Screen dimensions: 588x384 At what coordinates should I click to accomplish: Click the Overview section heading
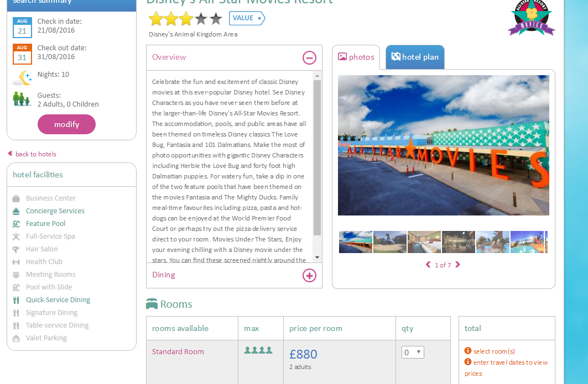tap(169, 57)
